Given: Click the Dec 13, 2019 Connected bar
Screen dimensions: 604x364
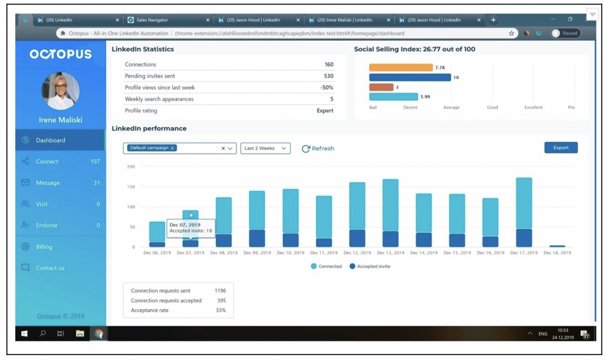Looking at the screenshot, I should (390, 205).
